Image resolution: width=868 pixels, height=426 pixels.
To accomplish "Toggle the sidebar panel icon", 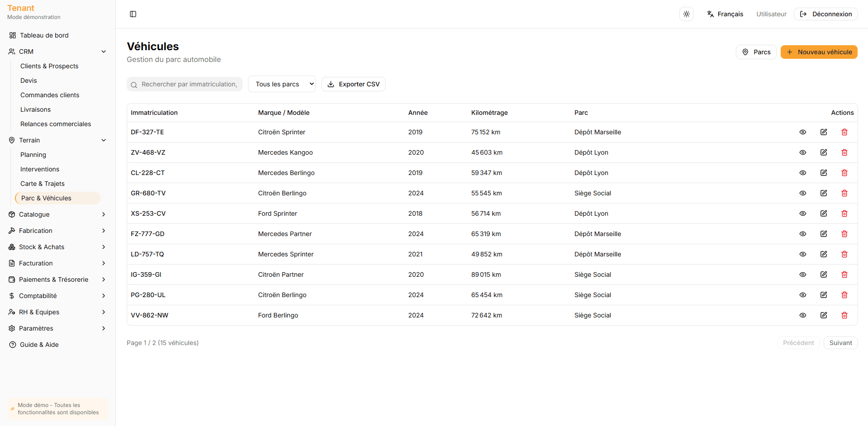I will pos(133,14).
